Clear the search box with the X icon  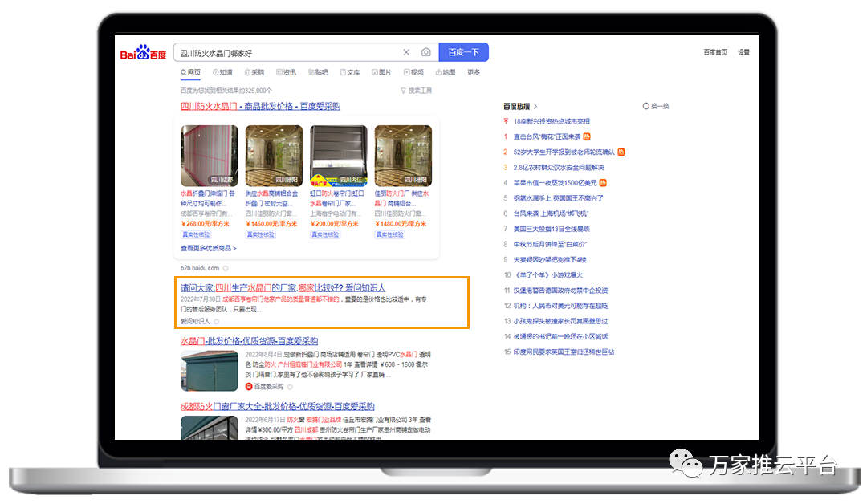pyautogui.click(x=406, y=52)
